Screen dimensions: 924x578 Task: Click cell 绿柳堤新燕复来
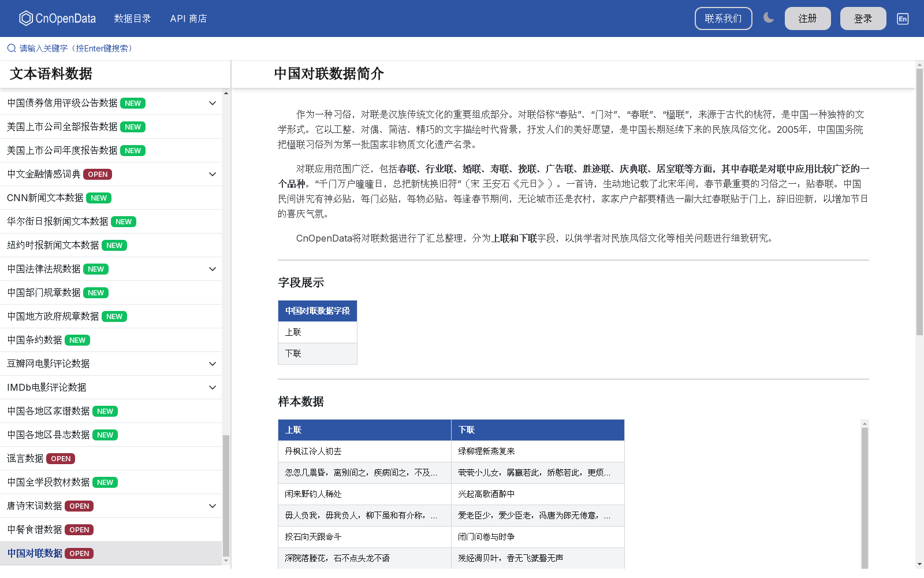(538, 451)
